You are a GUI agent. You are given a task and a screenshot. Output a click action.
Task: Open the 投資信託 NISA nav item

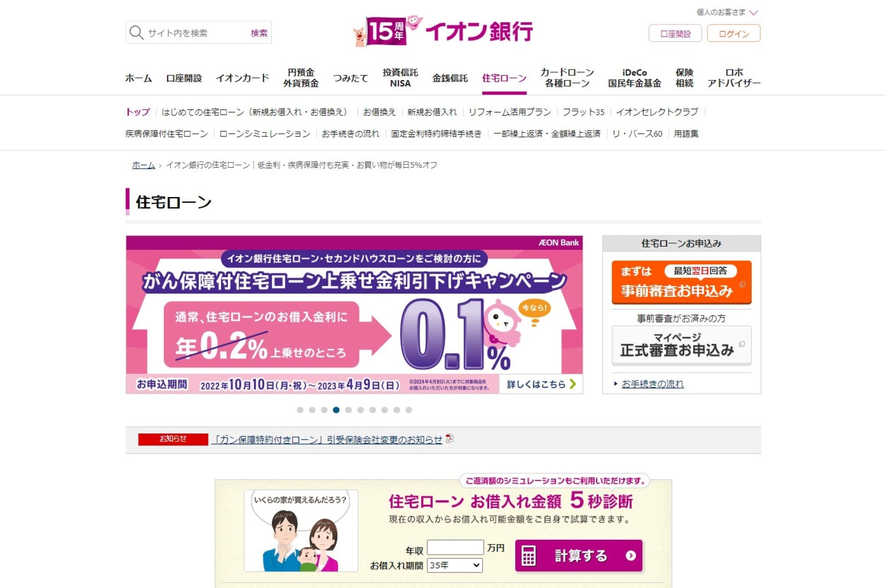(400, 78)
